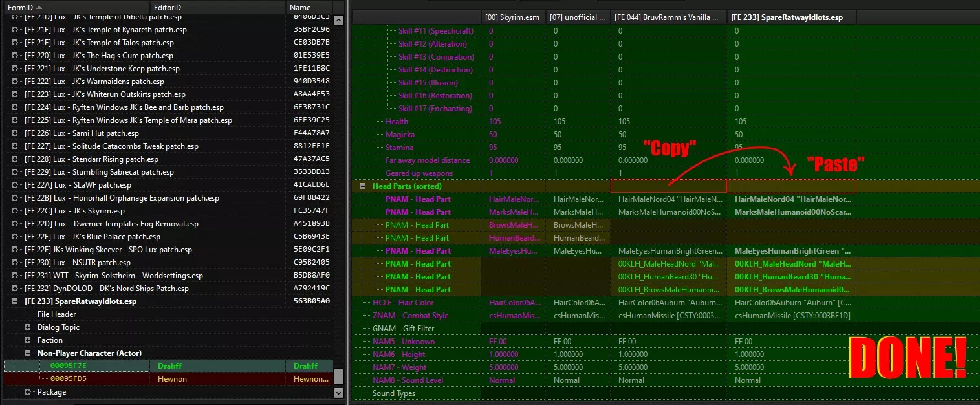The image size is (980, 405).
Task: Click the [00] Skyrim.esm column header
Action: click(x=514, y=17)
